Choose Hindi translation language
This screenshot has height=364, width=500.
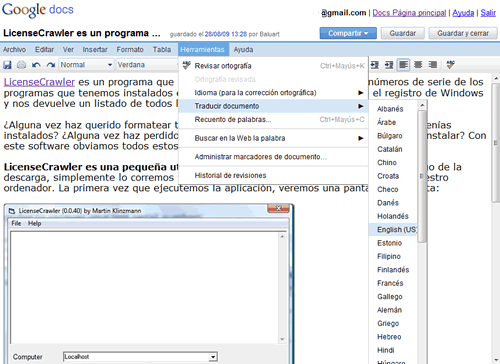(x=393, y=350)
